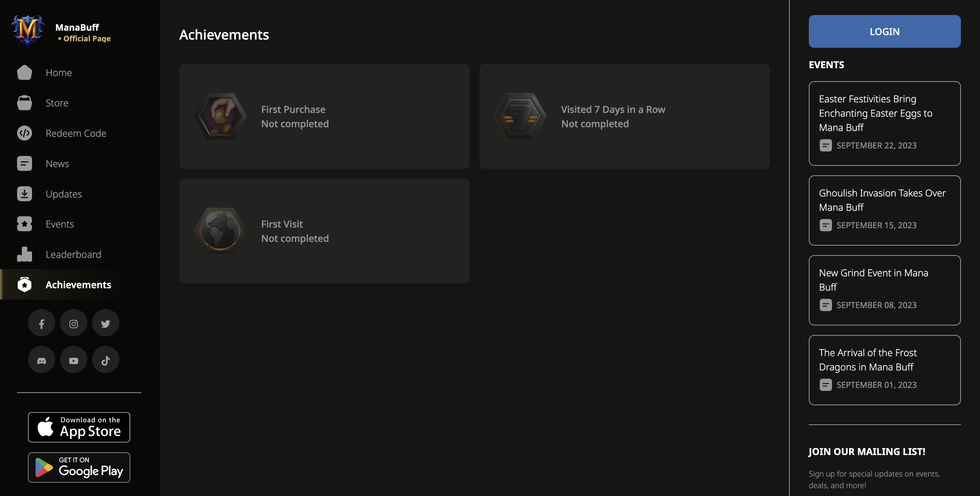Image resolution: width=980 pixels, height=496 pixels.
Task: View the Leaderboard via its chart icon
Action: (x=24, y=254)
